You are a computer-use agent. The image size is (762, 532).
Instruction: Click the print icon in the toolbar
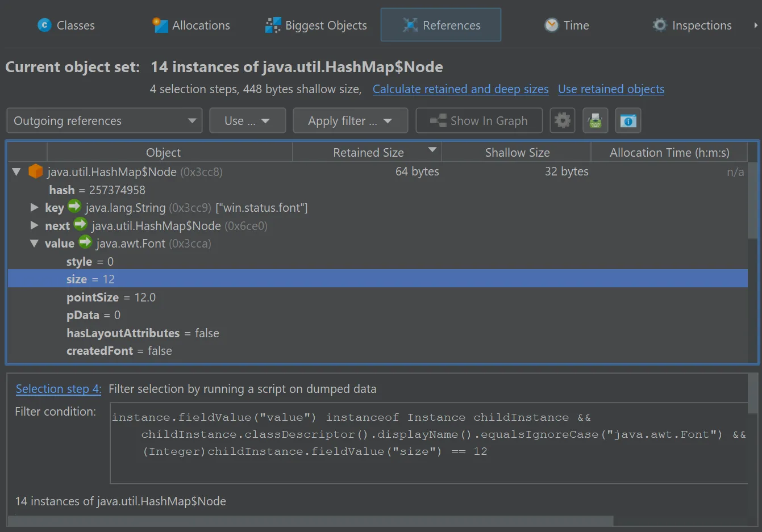coord(595,121)
